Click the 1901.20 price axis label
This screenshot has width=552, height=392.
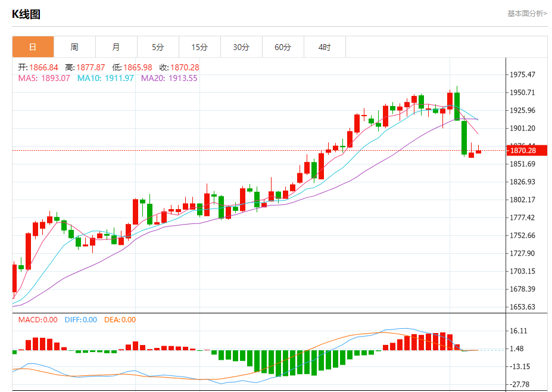pos(522,128)
